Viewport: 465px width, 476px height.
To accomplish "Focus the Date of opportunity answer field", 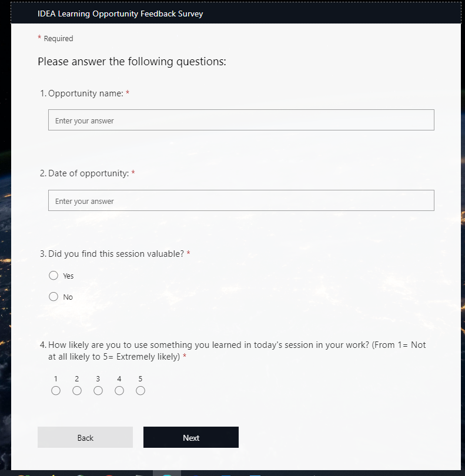I will point(241,200).
